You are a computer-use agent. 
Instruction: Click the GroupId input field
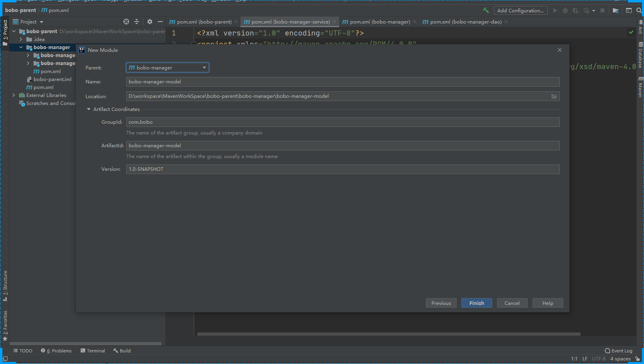click(343, 122)
